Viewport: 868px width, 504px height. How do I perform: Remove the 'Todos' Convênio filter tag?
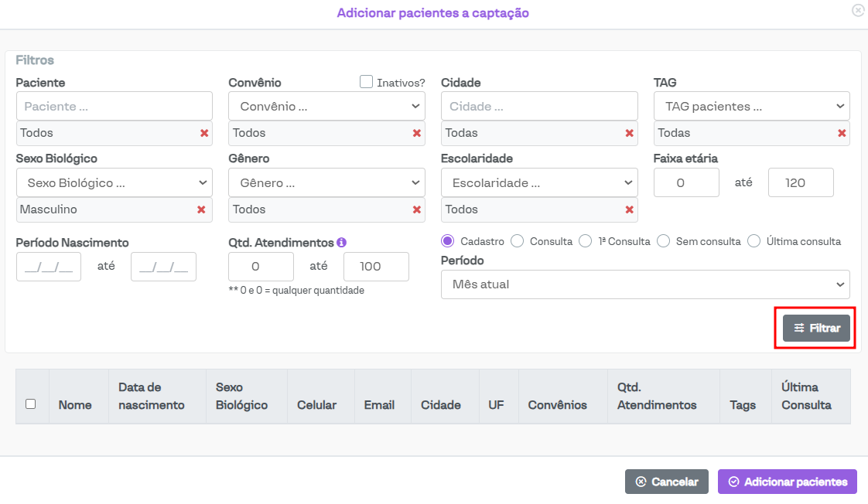(x=417, y=133)
